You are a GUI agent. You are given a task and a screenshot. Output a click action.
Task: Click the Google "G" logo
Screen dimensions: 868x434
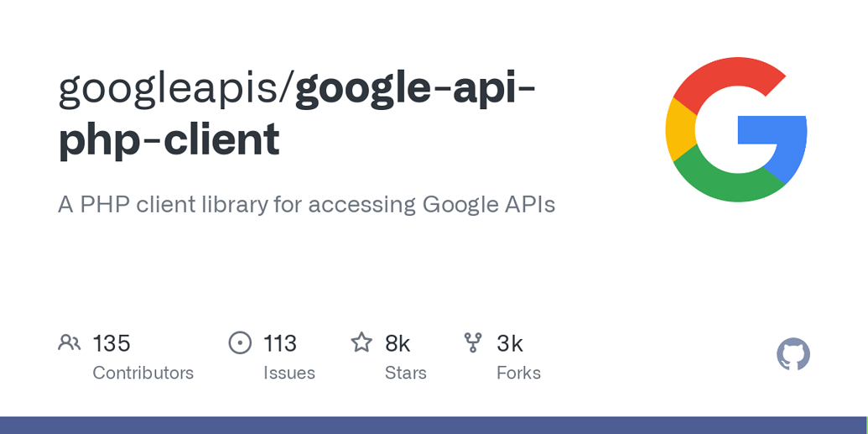coord(735,129)
